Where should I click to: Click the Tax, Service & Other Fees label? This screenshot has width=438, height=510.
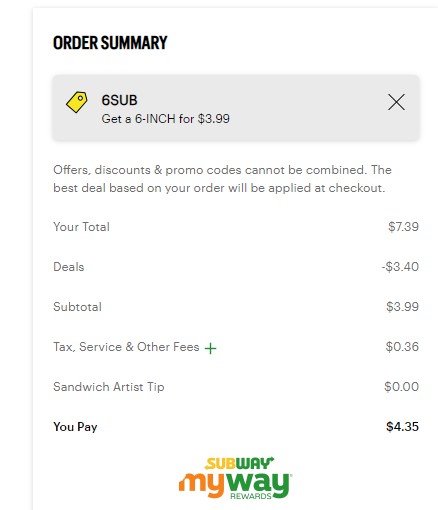126,347
